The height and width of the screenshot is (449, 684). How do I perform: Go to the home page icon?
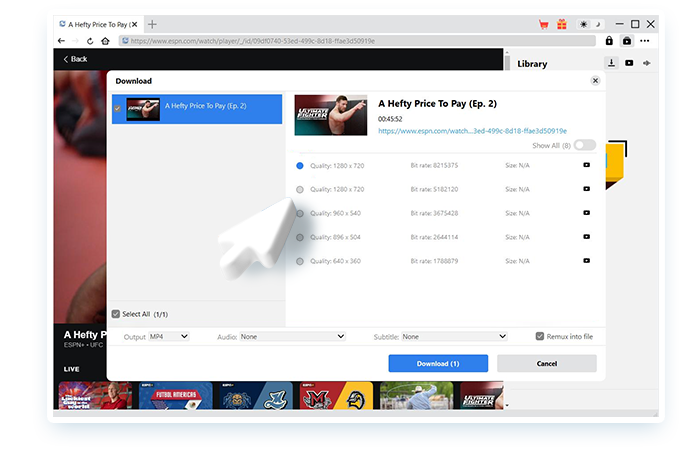coord(105,41)
